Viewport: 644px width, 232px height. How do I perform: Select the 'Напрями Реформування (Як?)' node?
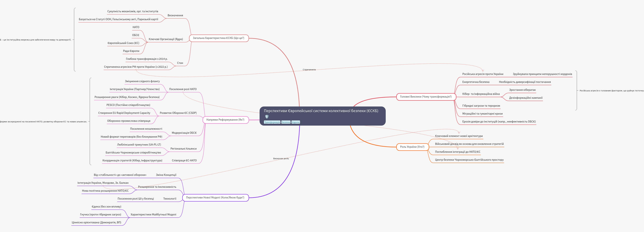(x=225, y=120)
